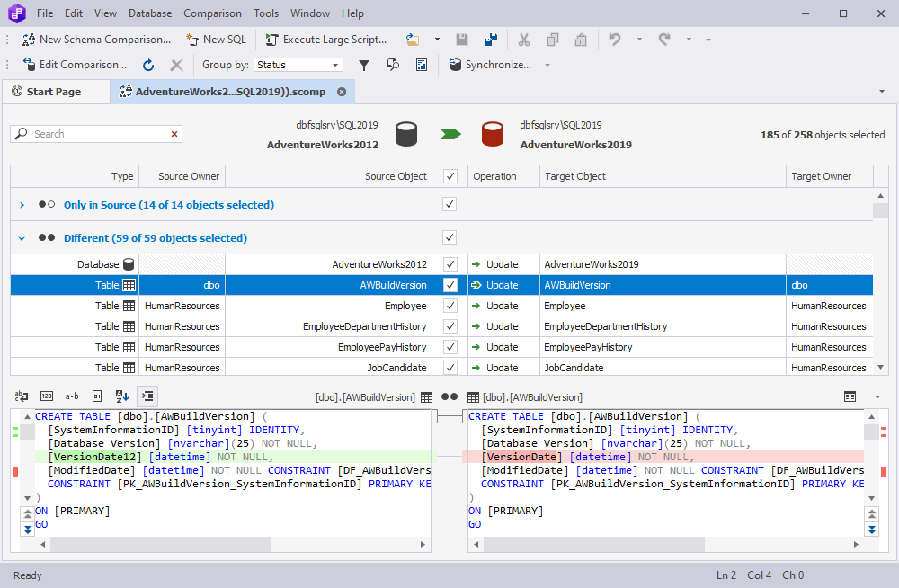Click the red target database icon
Screen dimensions: 899x588
pyautogui.click(x=493, y=134)
